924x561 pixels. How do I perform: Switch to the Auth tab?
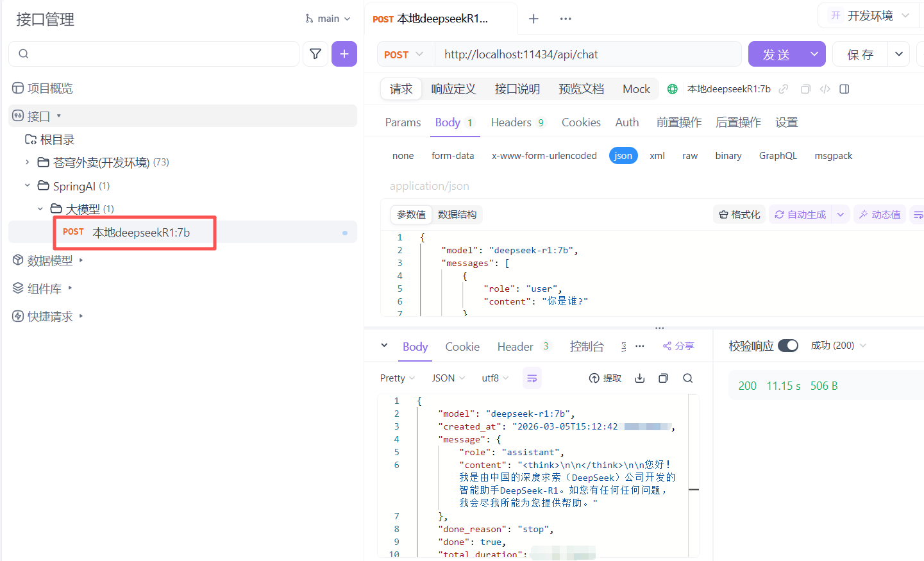point(627,122)
